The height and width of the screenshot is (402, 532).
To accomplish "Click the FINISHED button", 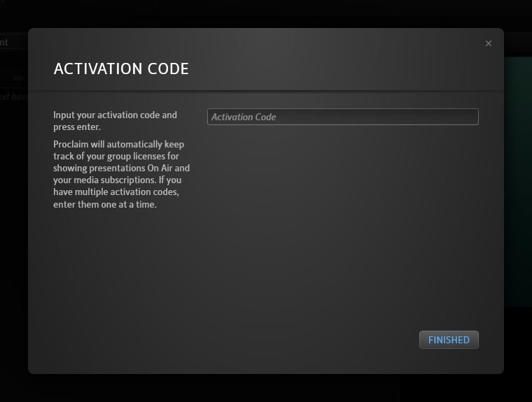I will point(449,340).
